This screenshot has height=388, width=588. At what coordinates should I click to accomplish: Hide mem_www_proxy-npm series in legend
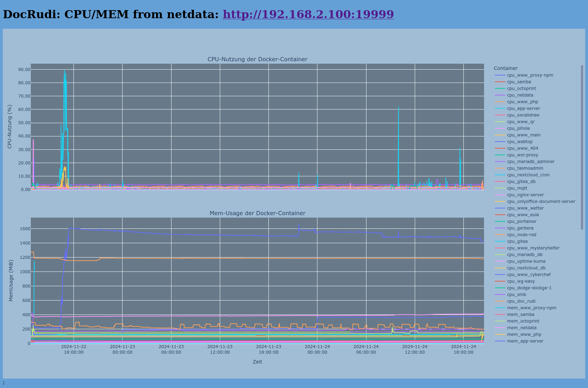point(531,308)
